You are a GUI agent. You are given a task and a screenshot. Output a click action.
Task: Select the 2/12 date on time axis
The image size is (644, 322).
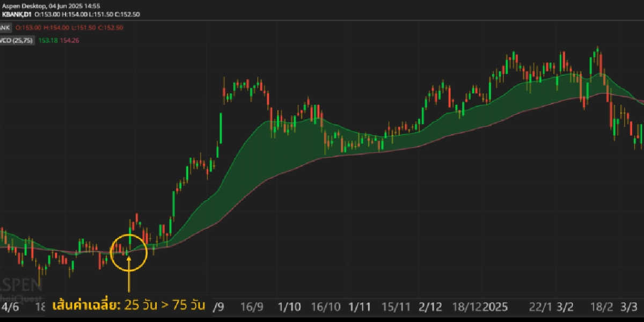click(x=429, y=307)
